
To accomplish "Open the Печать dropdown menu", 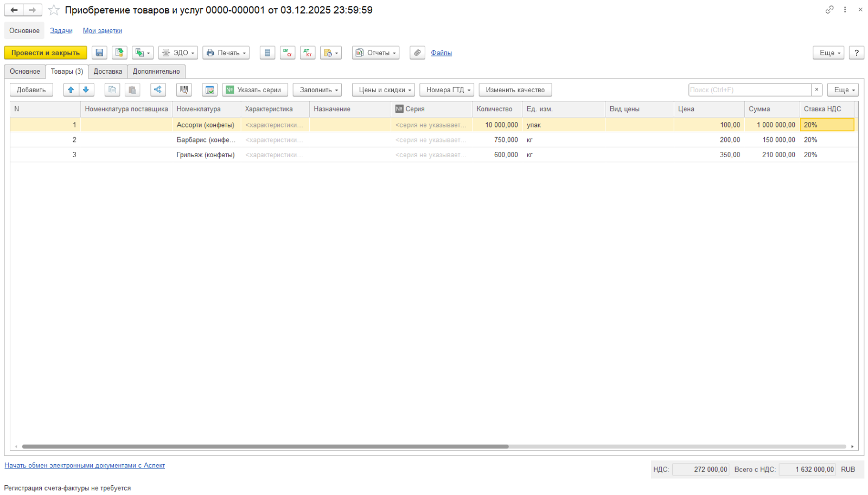I will (226, 53).
